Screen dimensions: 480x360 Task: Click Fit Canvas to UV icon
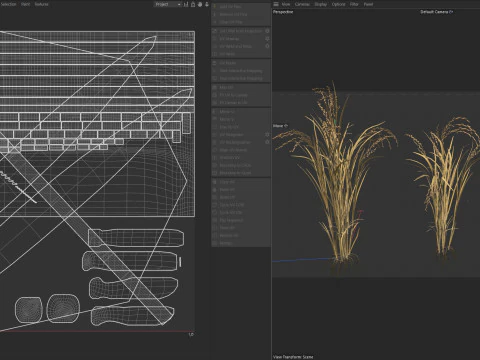[x=215, y=103]
